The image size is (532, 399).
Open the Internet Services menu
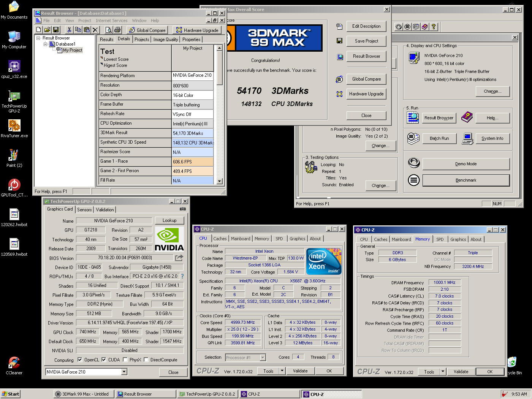click(111, 21)
